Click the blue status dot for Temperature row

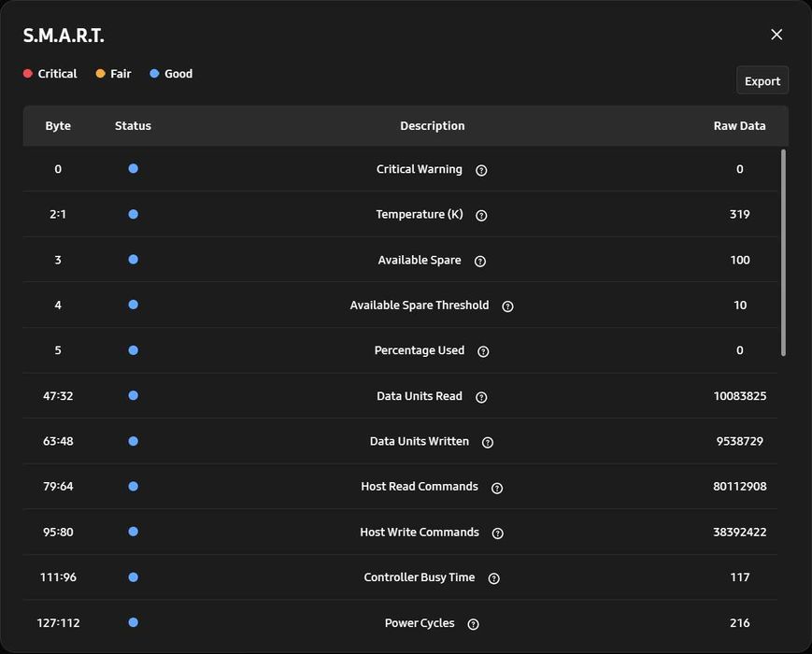[133, 214]
